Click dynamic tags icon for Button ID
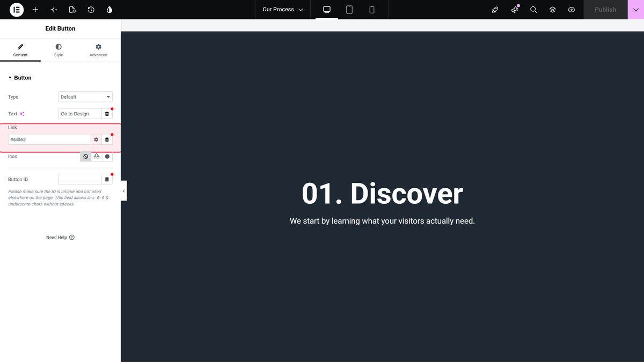Screen dimensions: 644x362 pyautogui.click(x=107, y=179)
